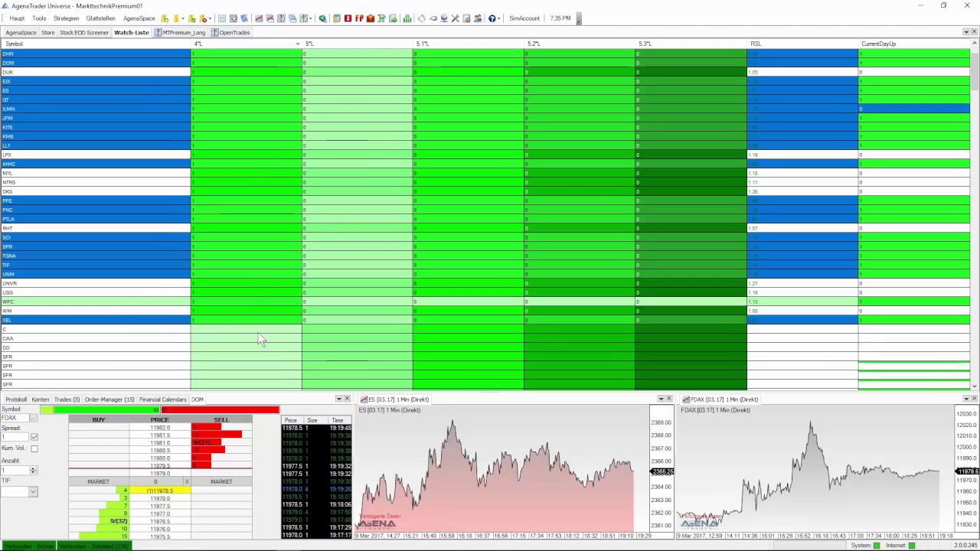Click the ES chart tab icon
Screen dimensions: 980x551
point(364,399)
